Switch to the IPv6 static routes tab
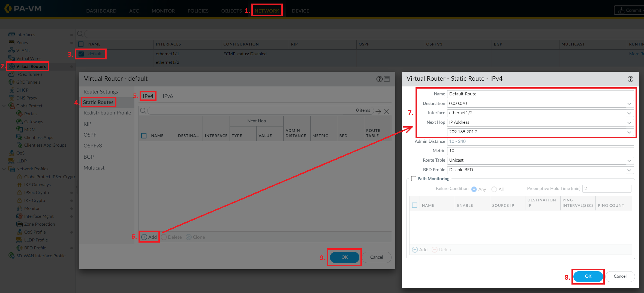This screenshot has width=644, height=293. click(x=168, y=96)
